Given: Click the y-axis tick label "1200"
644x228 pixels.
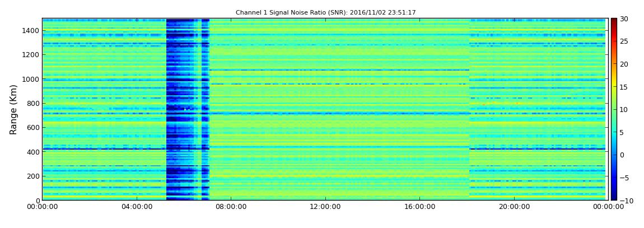Looking at the screenshot, I should pyautogui.click(x=31, y=55).
